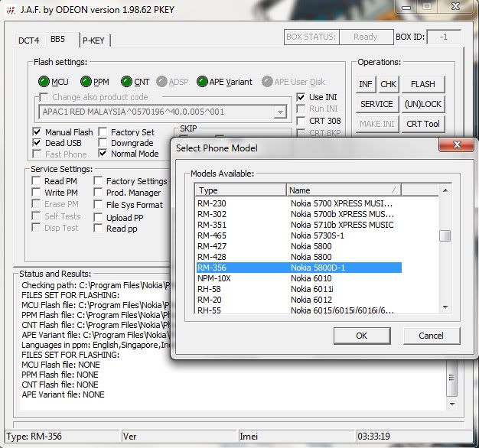This screenshot has width=479, height=448.
Task: Check Write PM option
Action: tap(37, 192)
